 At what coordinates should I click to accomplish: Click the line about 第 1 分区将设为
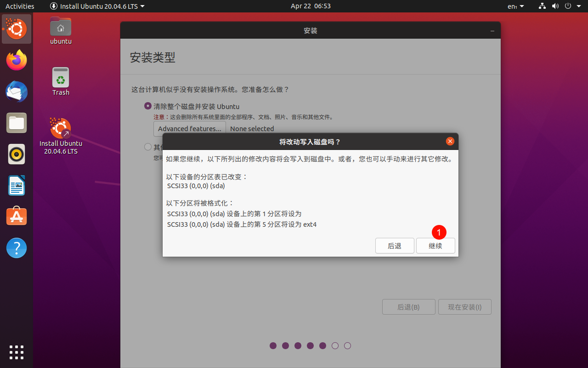click(x=234, y=213)
